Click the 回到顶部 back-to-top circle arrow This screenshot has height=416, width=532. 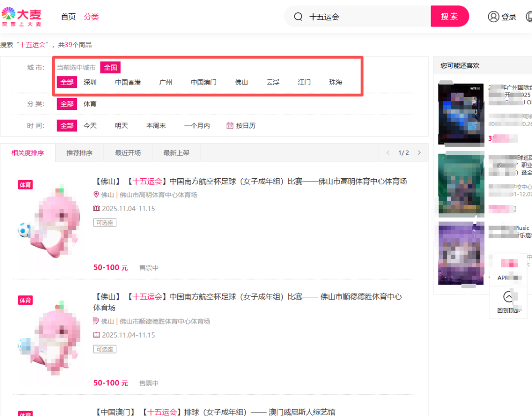[508, 297]
